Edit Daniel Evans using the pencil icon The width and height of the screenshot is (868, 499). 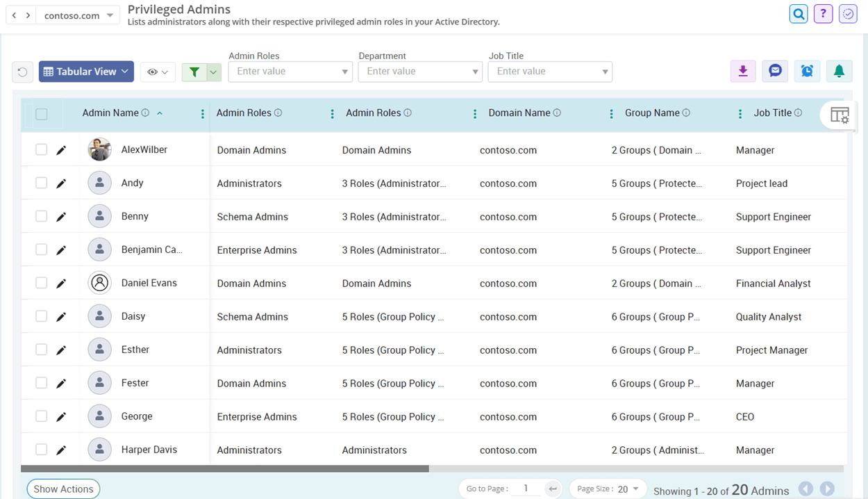point(61,283)
